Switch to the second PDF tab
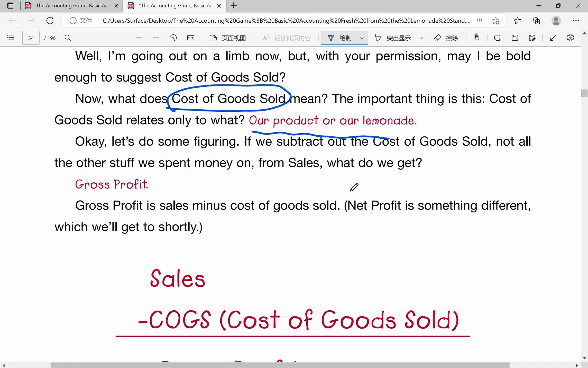 [174, 5]
